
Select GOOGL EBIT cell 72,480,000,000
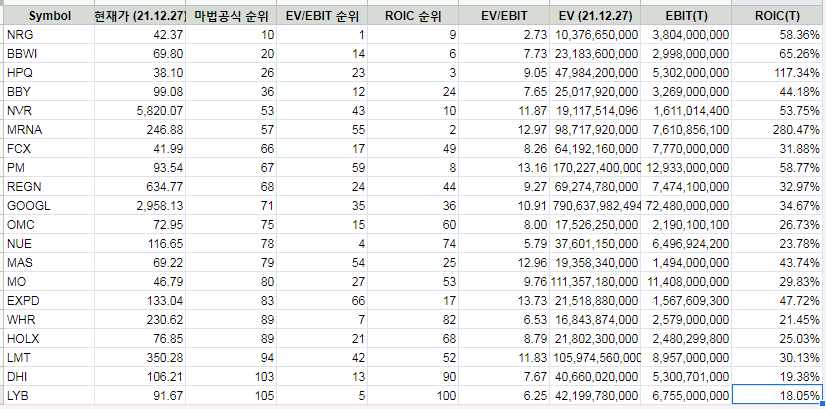pyautogui.click(x=686, y=206)
